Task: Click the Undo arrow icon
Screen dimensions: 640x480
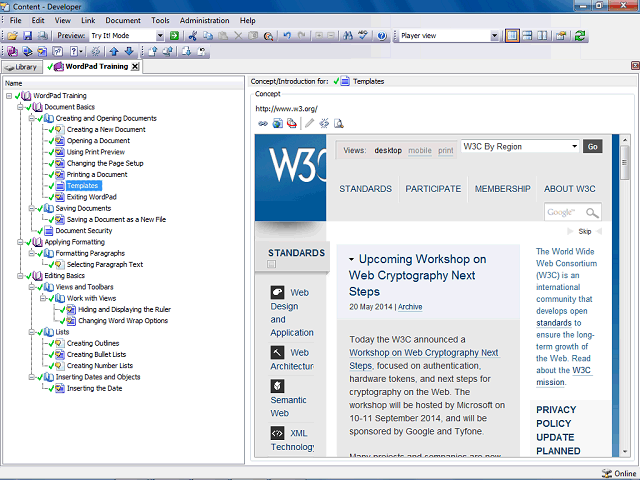Action: click(x=287, y=36)
